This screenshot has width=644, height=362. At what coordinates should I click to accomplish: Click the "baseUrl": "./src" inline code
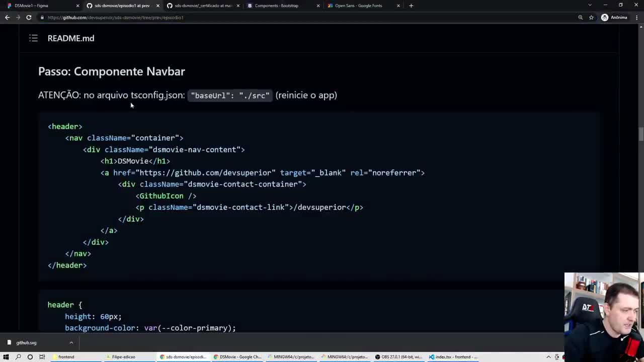230,96
